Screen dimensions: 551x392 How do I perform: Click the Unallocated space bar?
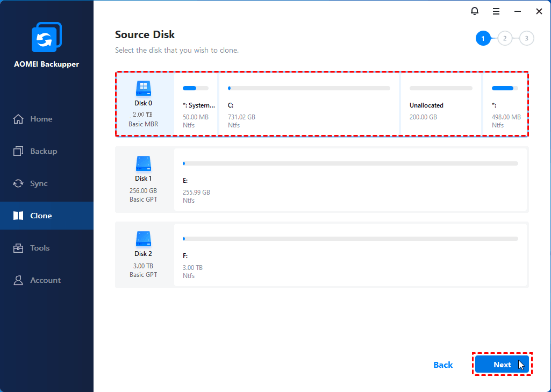441,88
